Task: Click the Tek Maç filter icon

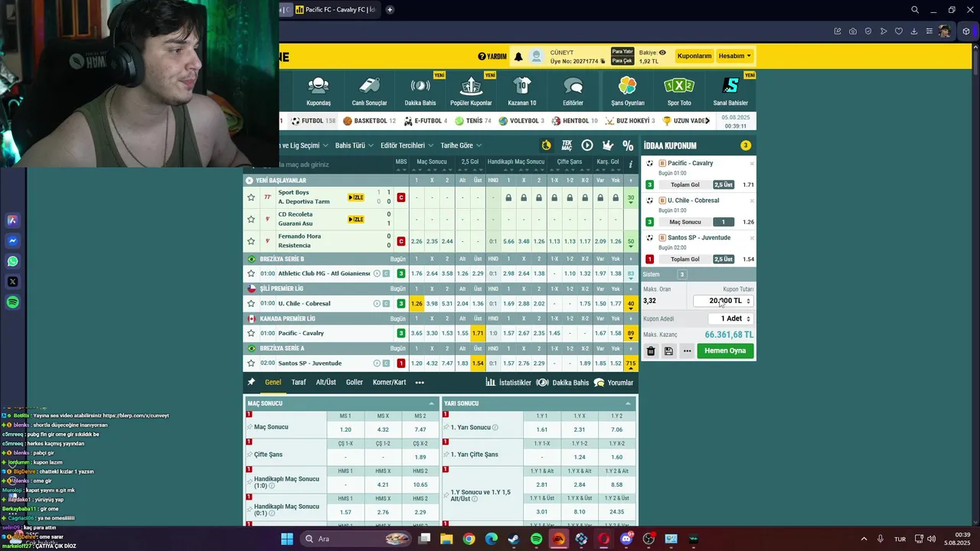Action: 567,145
